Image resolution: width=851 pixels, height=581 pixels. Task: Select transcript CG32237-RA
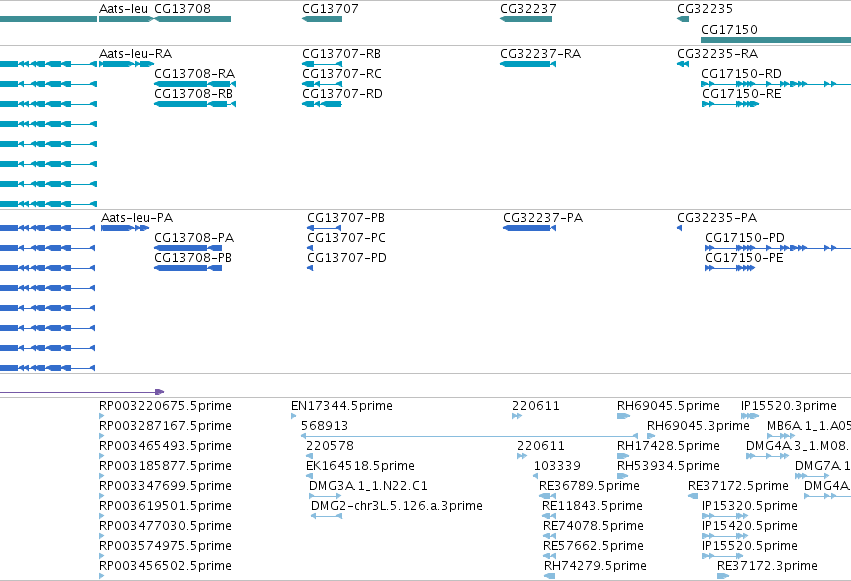tap(540, 54)
